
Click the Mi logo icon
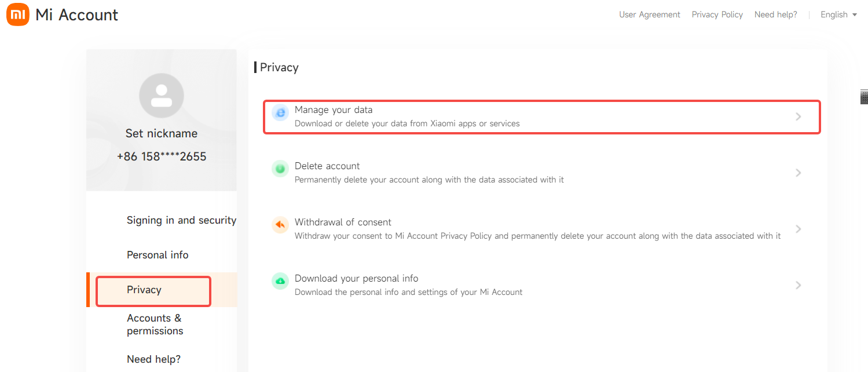pyautogui.click(x=17, y=14)
